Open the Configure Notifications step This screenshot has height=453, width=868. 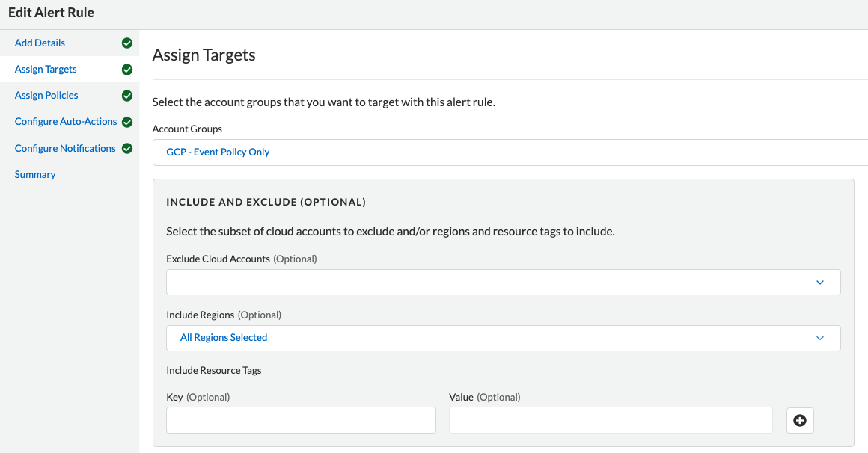(65, 149)
